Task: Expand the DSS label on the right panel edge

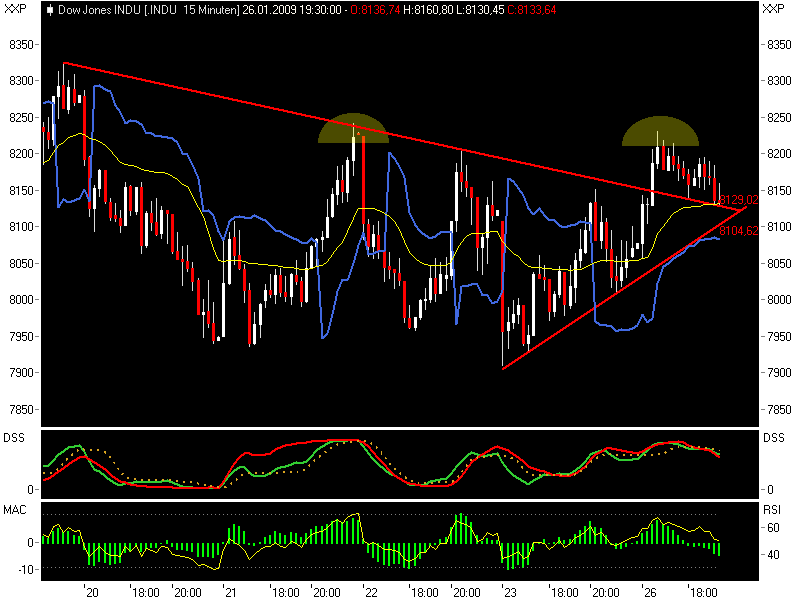Action: click(x=777, y=437)
